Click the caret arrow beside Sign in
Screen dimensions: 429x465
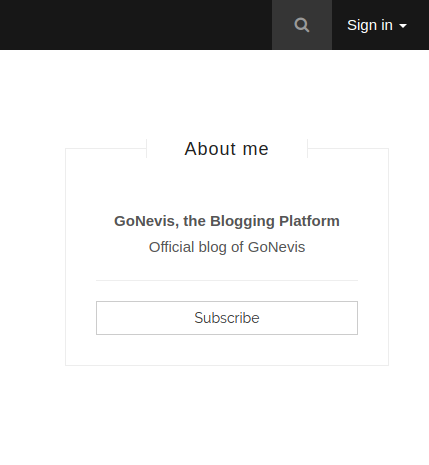click(x=403, y=26)
